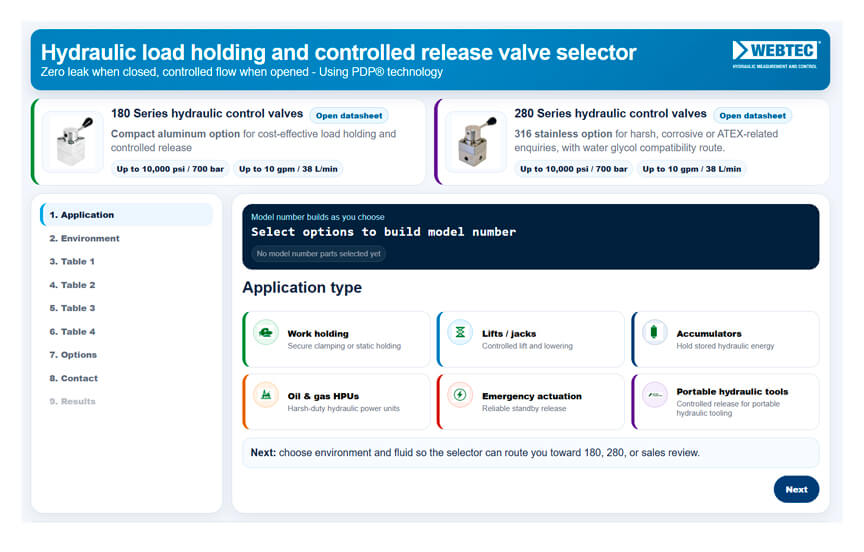Open datasheet for 280 Series valves
The image size is (864, 552).
point(753,116)
